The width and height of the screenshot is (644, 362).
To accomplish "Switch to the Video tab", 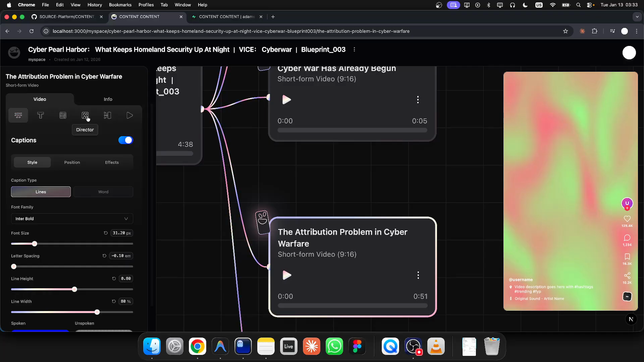I will (x=40, y=99).
